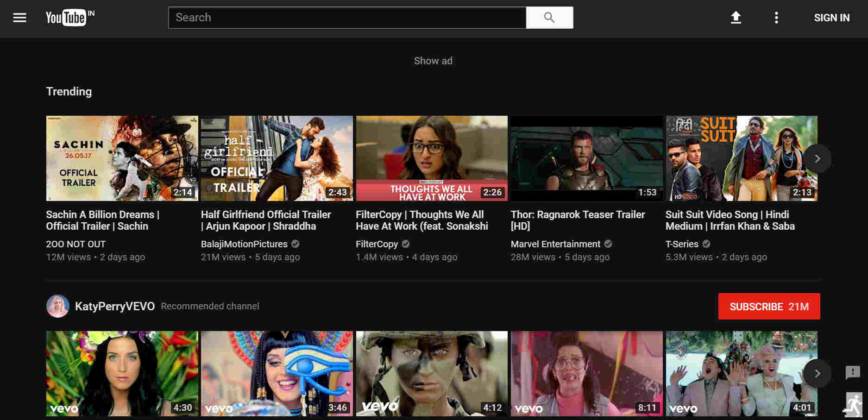Click the Thor: Ragnarok Teaser Trailer title
Image resolution: width=868 pixels, height=420 pixels.
tap(578, 220)
